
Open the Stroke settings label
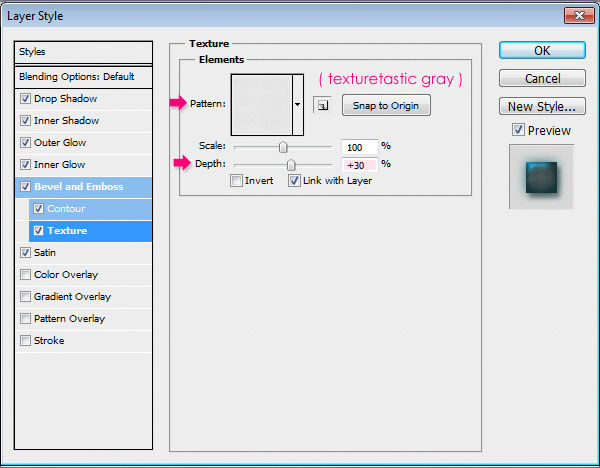[49, 341]
